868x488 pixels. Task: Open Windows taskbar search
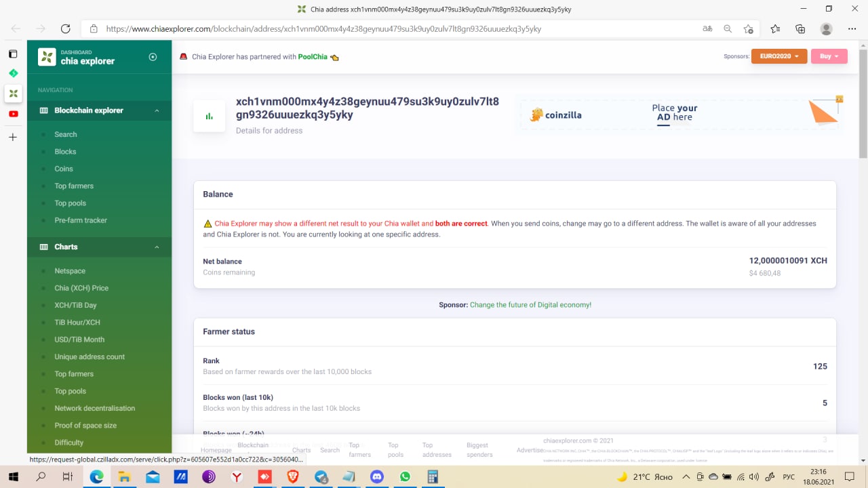pos(41,476)
